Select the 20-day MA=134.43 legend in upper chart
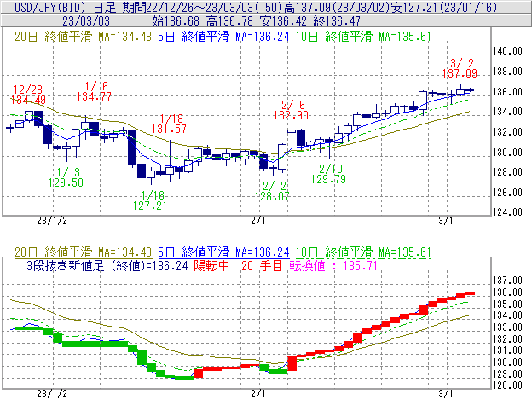The width and height of the screenshot is (532, 405). pos(84,37)
